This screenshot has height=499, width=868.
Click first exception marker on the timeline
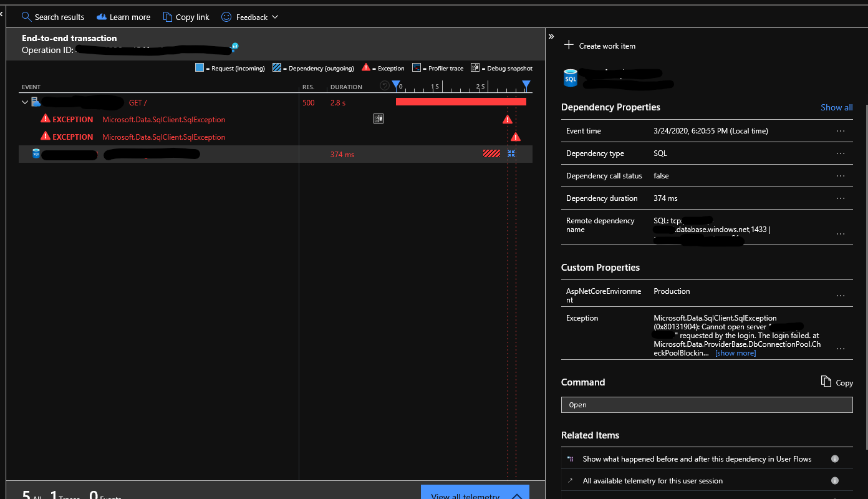pyautogui.click(x=507, y=119)
